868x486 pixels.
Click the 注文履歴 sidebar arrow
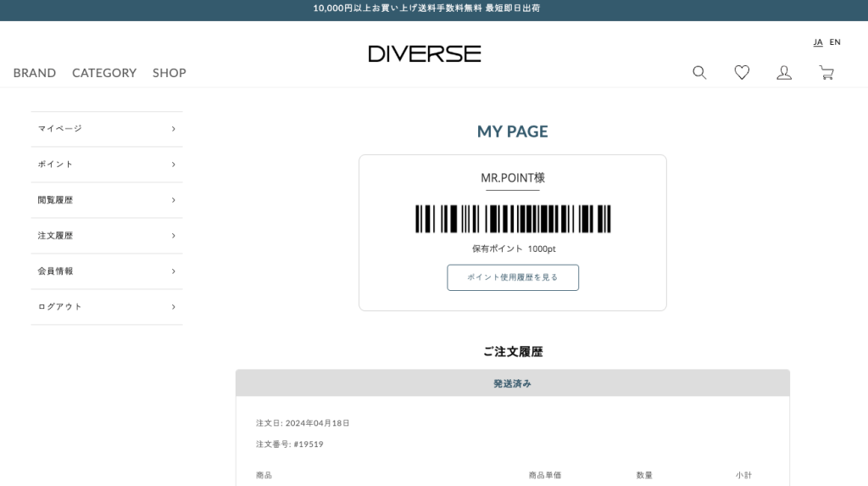click(173, 236)
